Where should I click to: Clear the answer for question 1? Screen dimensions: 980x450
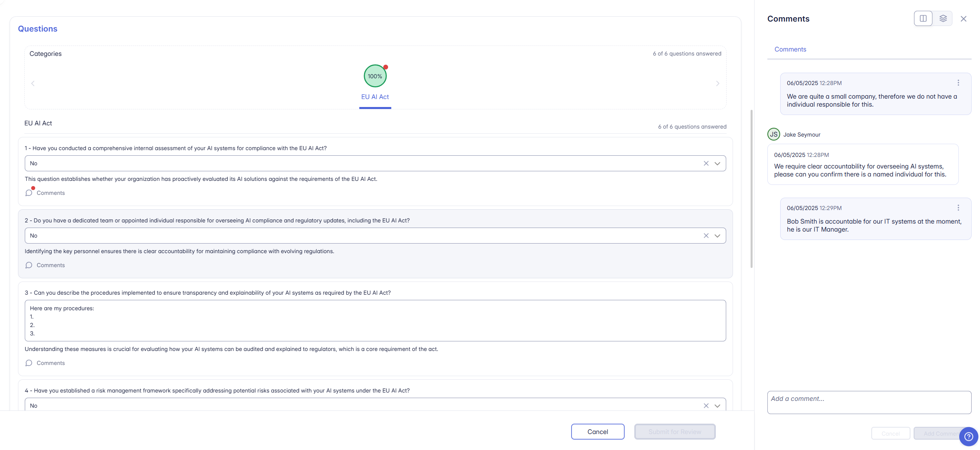pyautogui.click(x=706, y=163)
